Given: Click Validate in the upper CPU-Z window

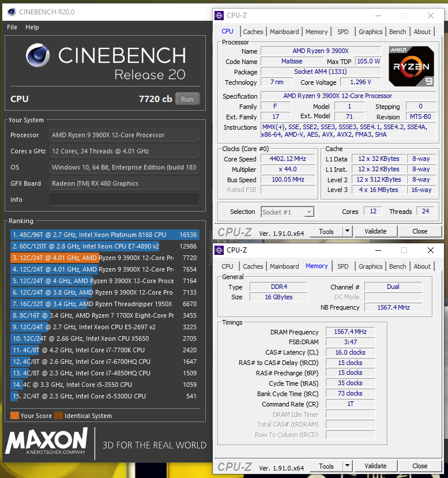Looking at the screenshot, I should pyautogui.click(x=375, y=231).
